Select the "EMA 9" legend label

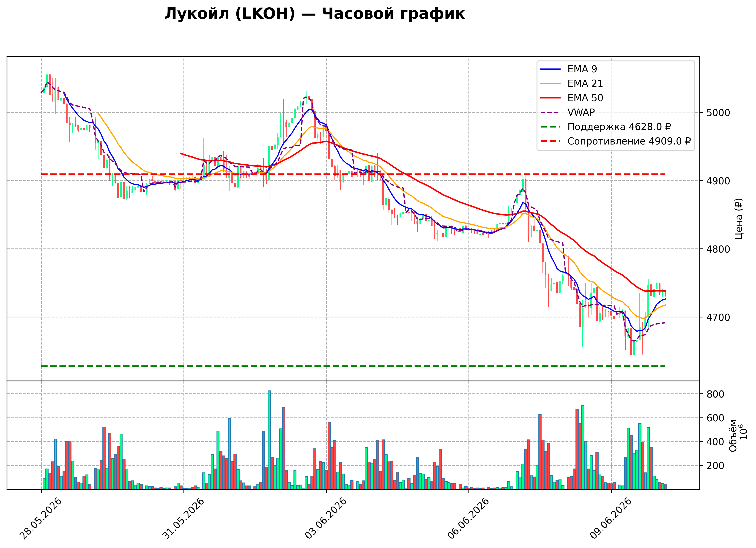coord(582,69)
